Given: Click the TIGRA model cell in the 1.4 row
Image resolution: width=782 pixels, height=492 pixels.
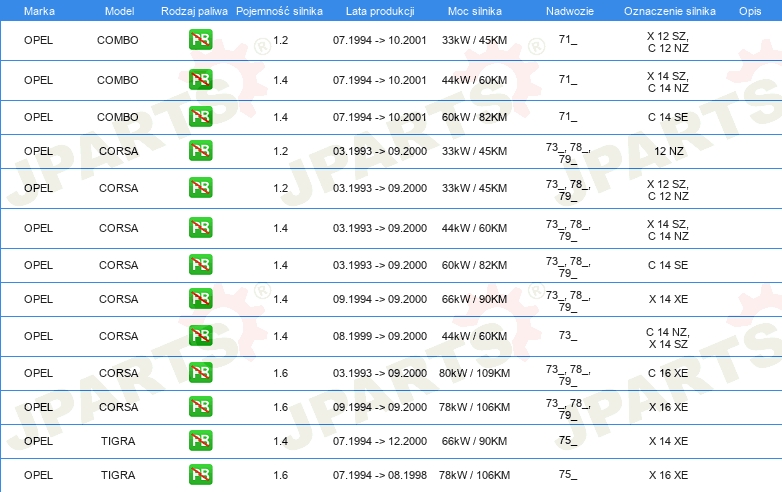Looking at the screenshot, I should point(118,441).
